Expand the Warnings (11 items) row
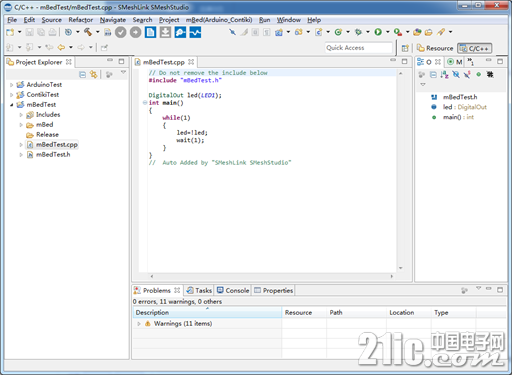The height and width of the screenshot is (375, 512). pyautogui.click(x=139, y=324)
